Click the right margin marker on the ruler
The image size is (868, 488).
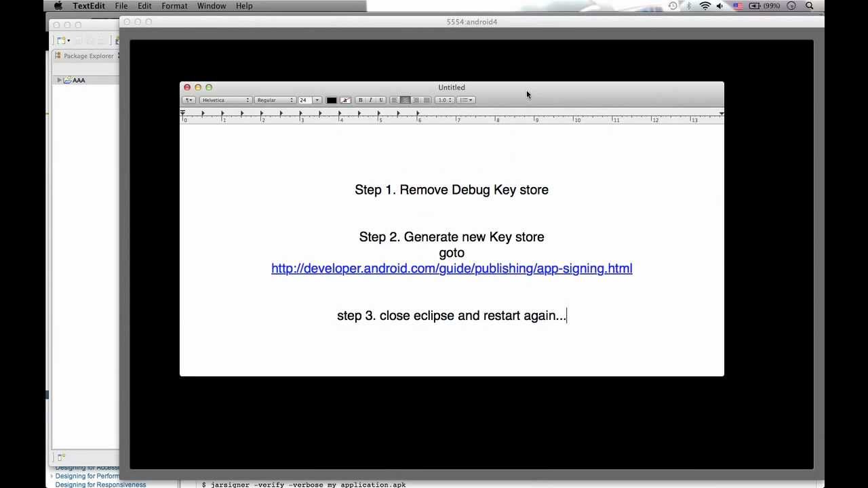722,113
